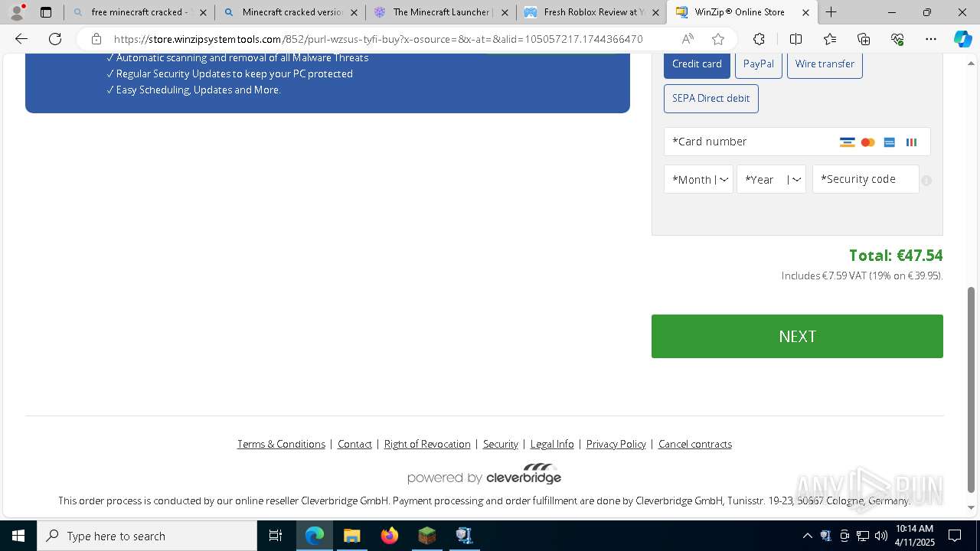The width and height of the screenshot is (980, 551).
Task: Open the expiry Year dropdown
Action: point(771,179)
